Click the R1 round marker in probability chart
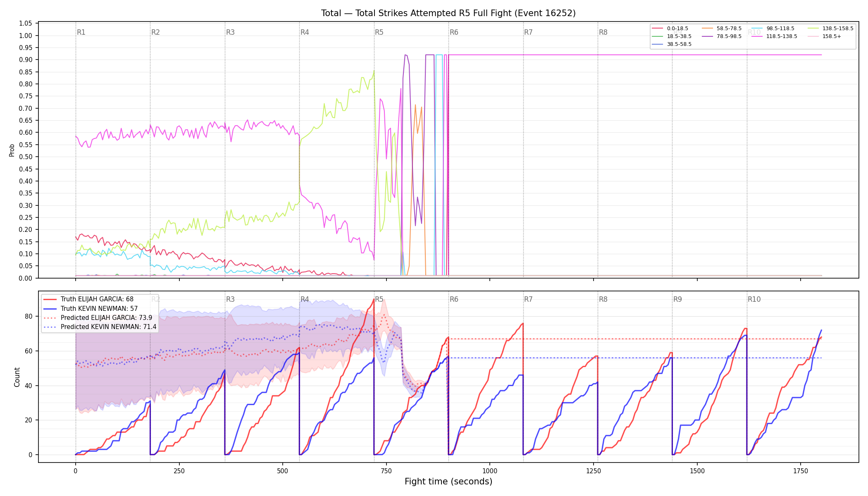868x496 pixels. [81, 32]
